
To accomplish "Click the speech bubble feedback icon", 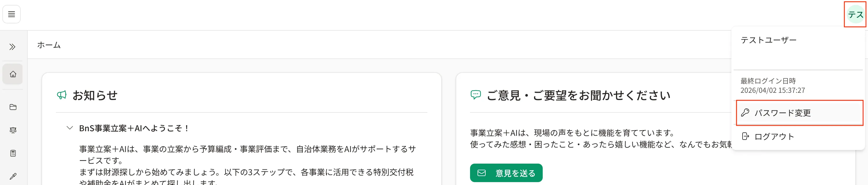I will pos(476,95).
